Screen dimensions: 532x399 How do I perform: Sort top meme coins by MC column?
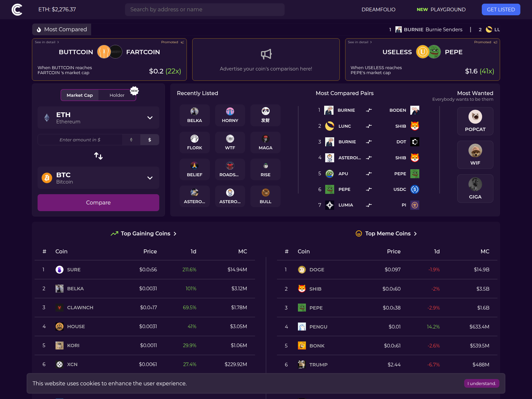click(x=485, y=251)
